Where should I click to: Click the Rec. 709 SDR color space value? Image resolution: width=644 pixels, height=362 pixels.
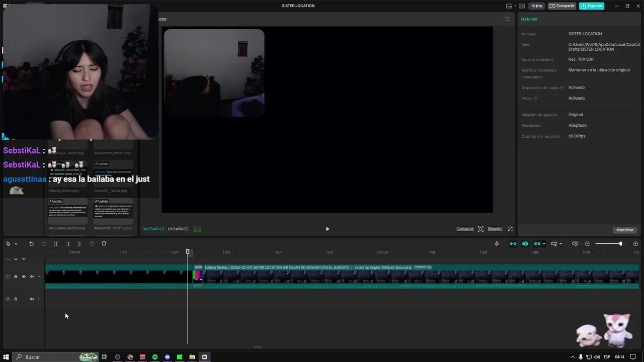pyautogui.click(x=581, y=59)
